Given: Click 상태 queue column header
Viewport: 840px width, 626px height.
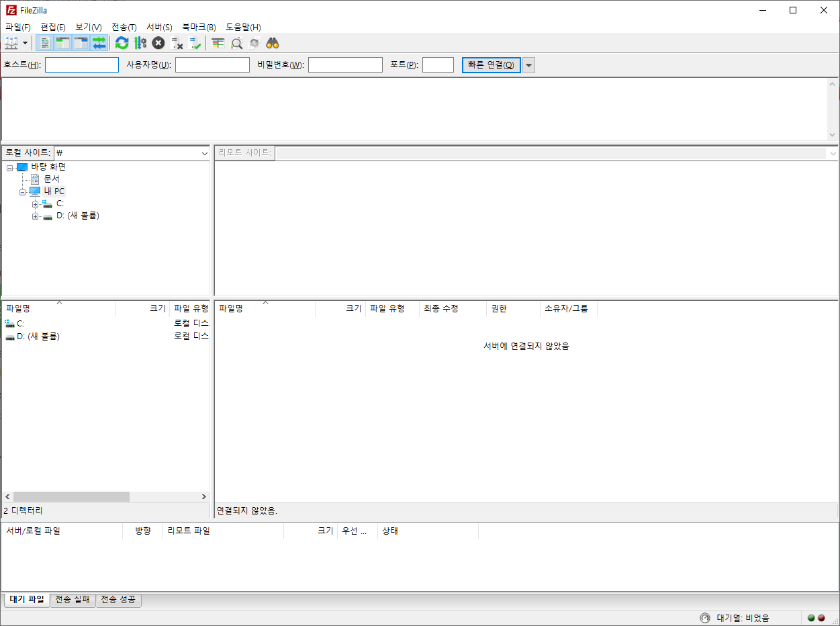Looking at the screenshot, I should point(428,531).
